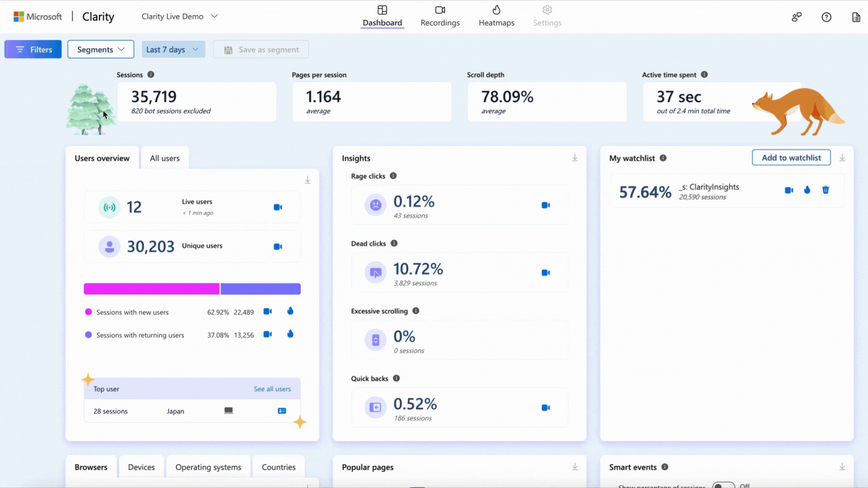Click the '28 sessions' top user text
This screenshot has width=868, height=488.
tap(110, 411)
